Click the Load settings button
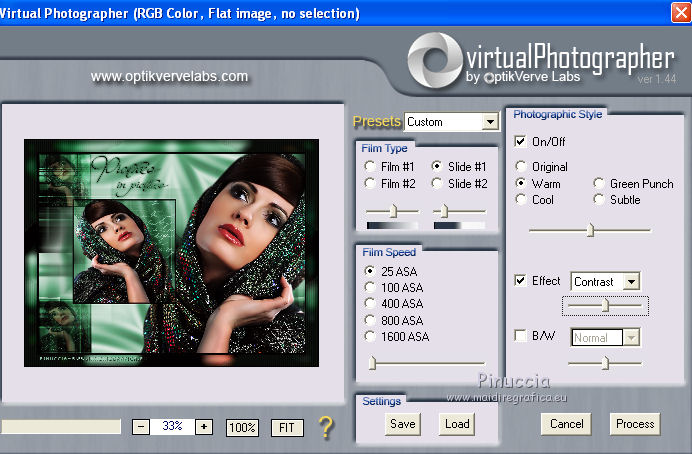The width and height of the screenshot is (692, 454). 457,424
